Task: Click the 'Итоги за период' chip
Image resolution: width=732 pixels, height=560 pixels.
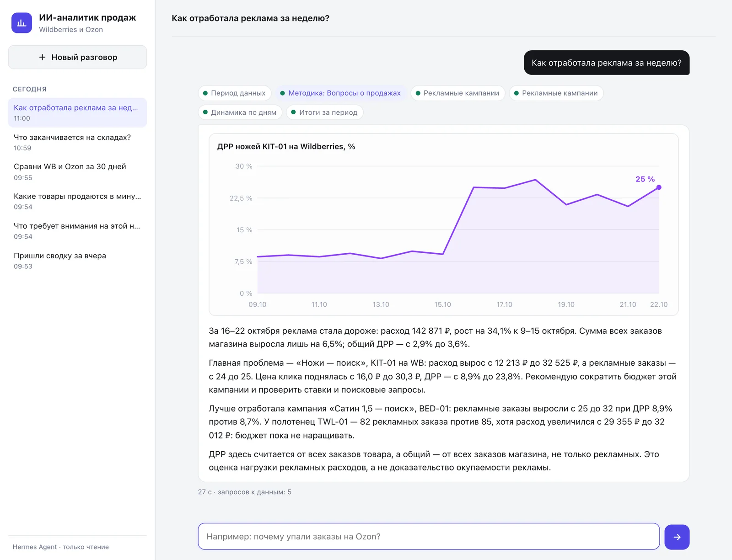Action: 324,112
